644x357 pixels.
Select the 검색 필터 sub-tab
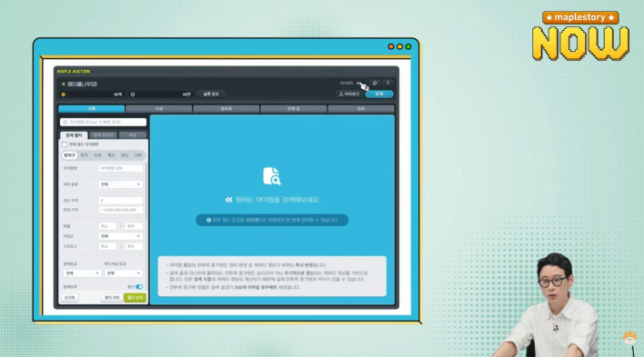coord(74,135)
